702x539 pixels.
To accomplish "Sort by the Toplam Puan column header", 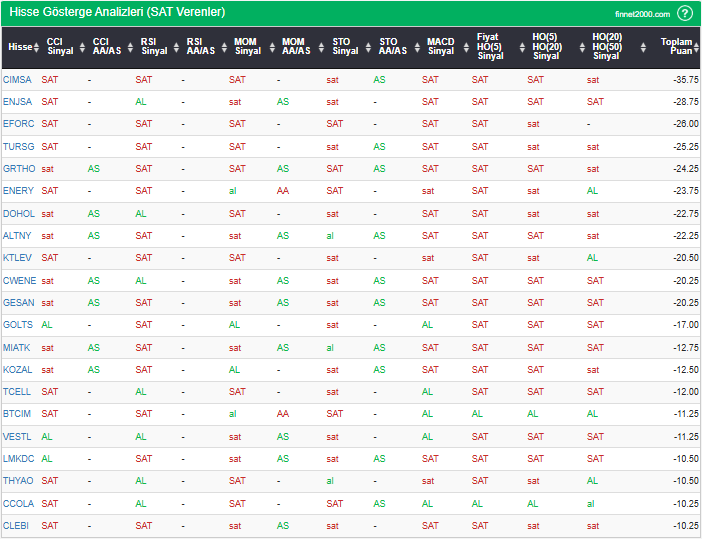I will (x=677, y=47).
